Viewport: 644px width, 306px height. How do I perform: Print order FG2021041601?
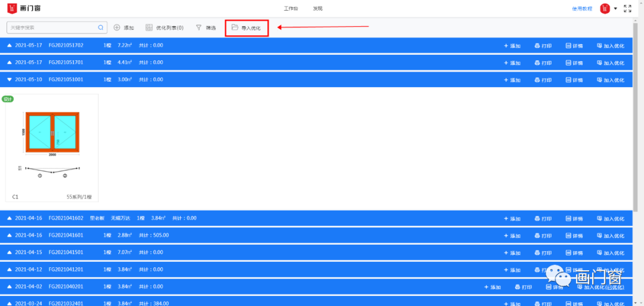[543, 236]
